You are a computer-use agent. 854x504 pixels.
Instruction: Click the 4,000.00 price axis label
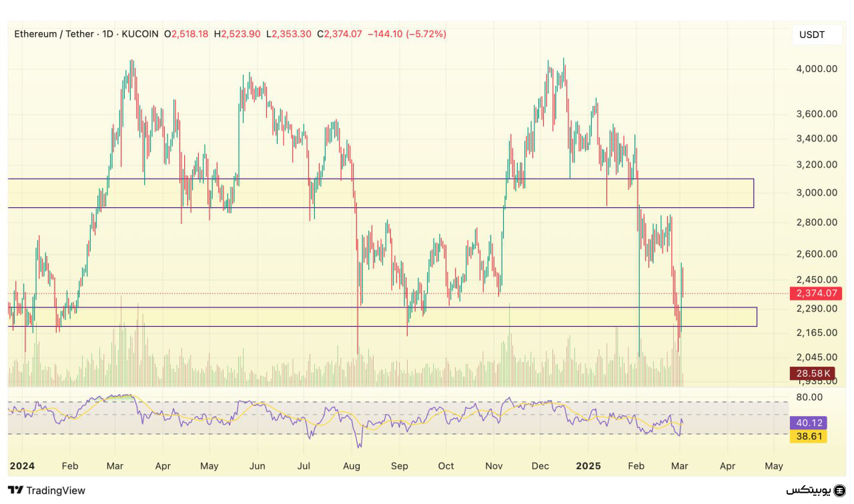tap(817, 69)
